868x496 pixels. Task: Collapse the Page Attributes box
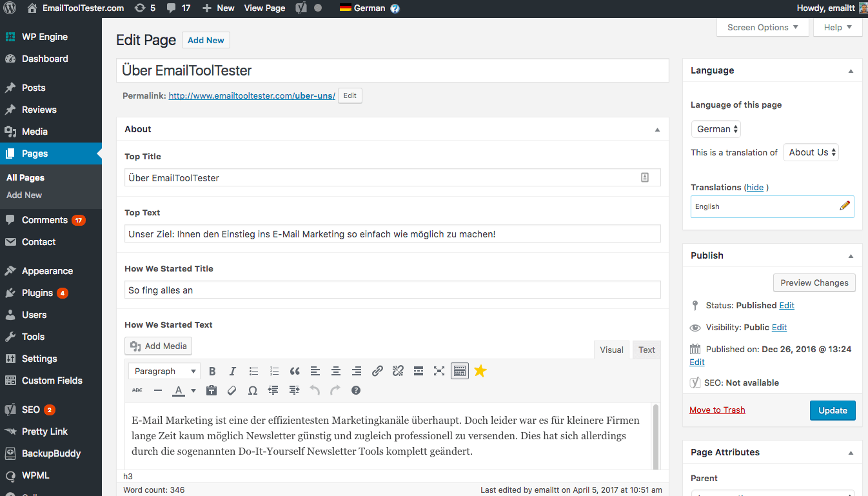coord(851,453)
